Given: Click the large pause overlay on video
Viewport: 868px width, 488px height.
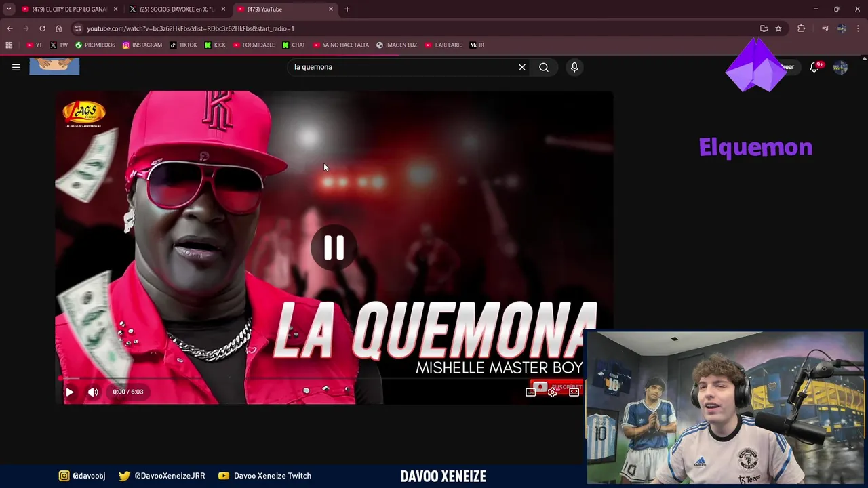Looking at the screenshot, I should coord(333,247).
